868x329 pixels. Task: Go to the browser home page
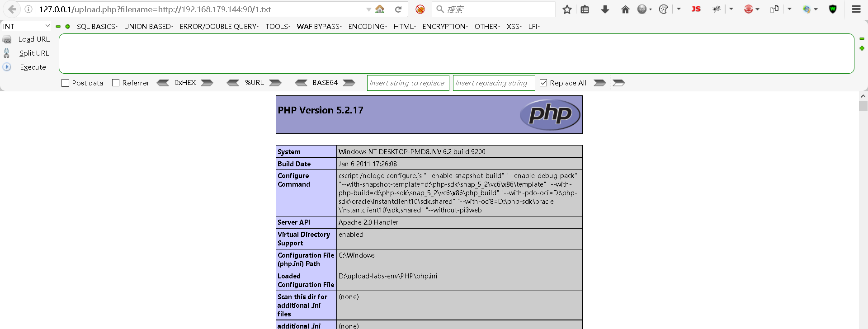point(625,9)
